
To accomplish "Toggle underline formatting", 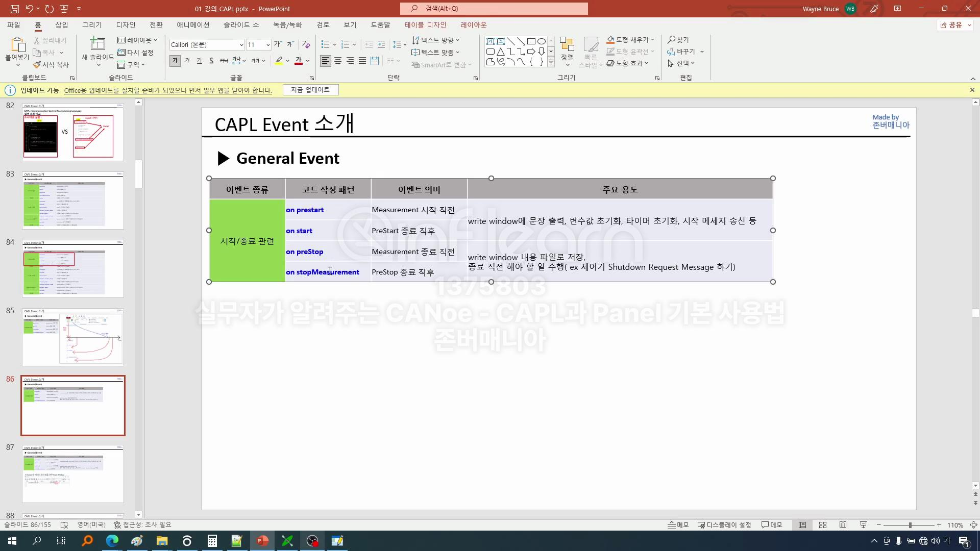I will click(199, 61).
